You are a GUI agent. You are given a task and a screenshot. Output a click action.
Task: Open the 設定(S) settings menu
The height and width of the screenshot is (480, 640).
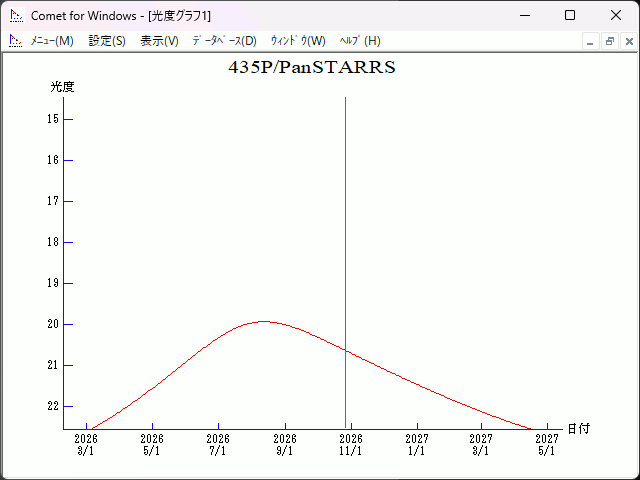(x=107, y=41)
